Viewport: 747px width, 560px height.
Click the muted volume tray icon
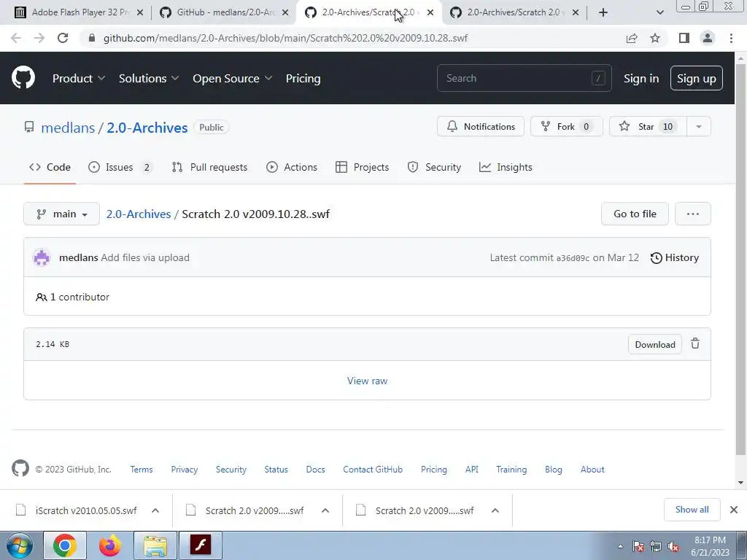673,547
